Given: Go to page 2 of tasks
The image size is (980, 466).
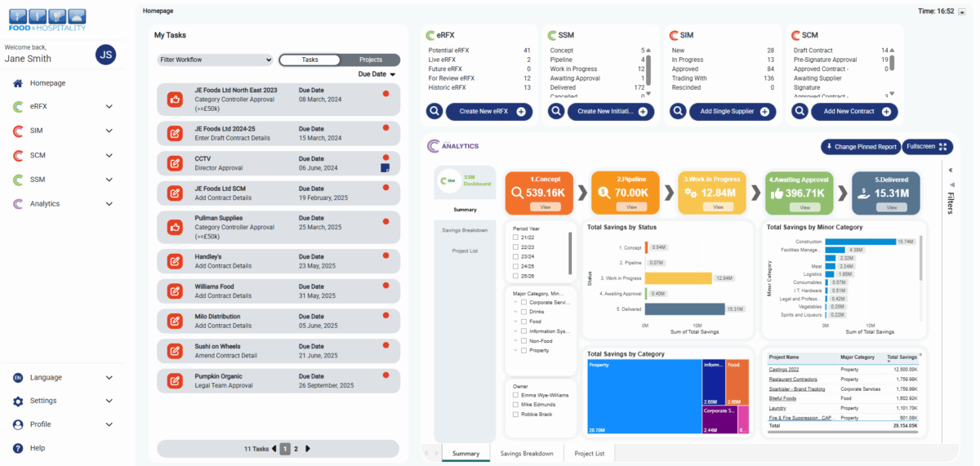Looking at the screenshot, I should click(x=296, y=449).
